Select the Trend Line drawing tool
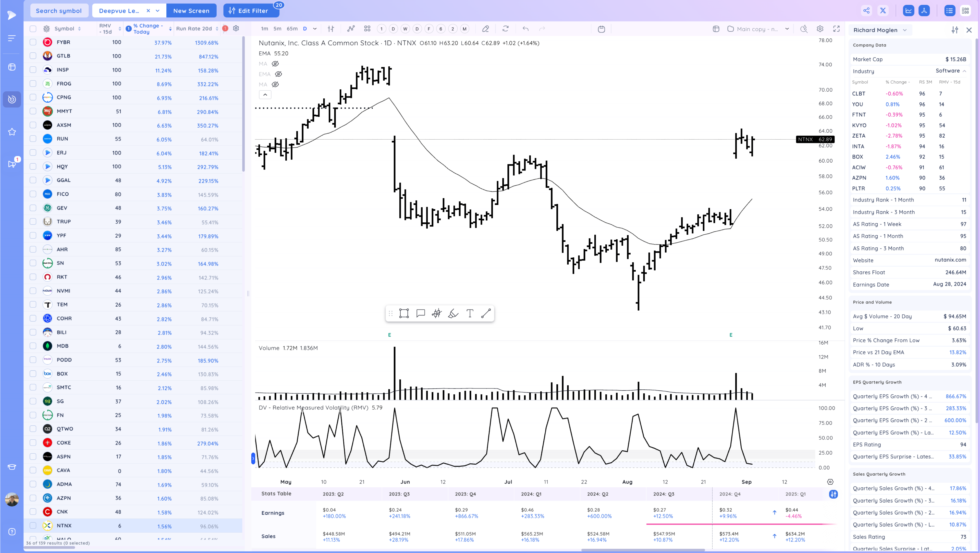Image resolution: width=980 pixels, height=553 pixels. [x=485, y=313]
